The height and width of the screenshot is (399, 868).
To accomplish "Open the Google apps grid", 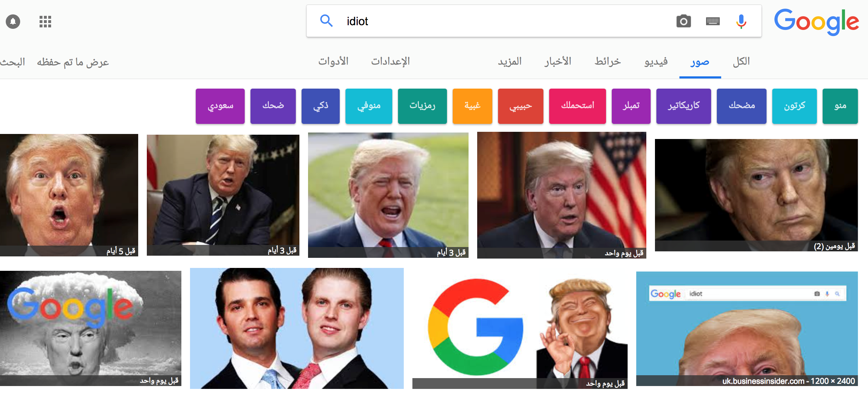I will pos(45,22).
